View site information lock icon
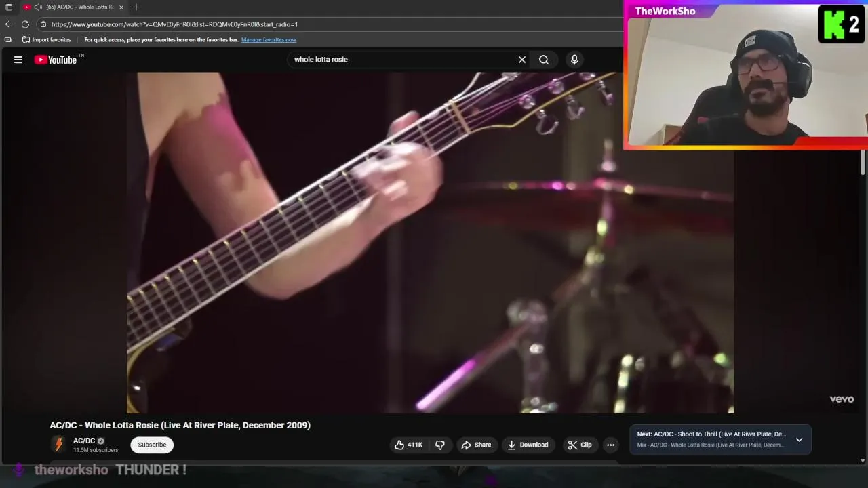The image size is (868, 488). [43, 24]
